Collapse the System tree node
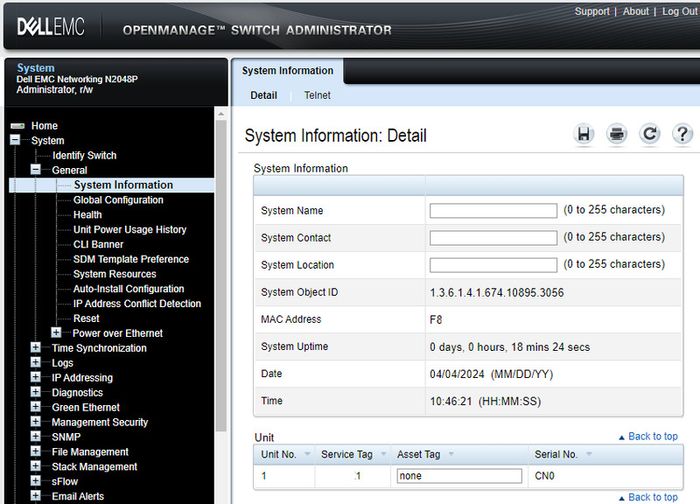Image resolution: width=700 pixels, height=504 pixels. point(15,140)
